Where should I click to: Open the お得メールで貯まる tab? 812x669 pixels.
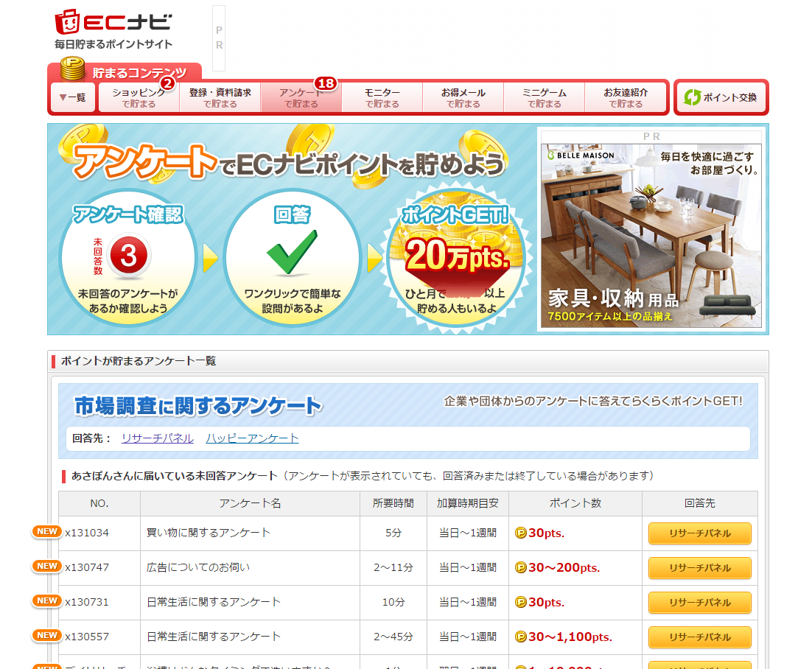[463, 97]
